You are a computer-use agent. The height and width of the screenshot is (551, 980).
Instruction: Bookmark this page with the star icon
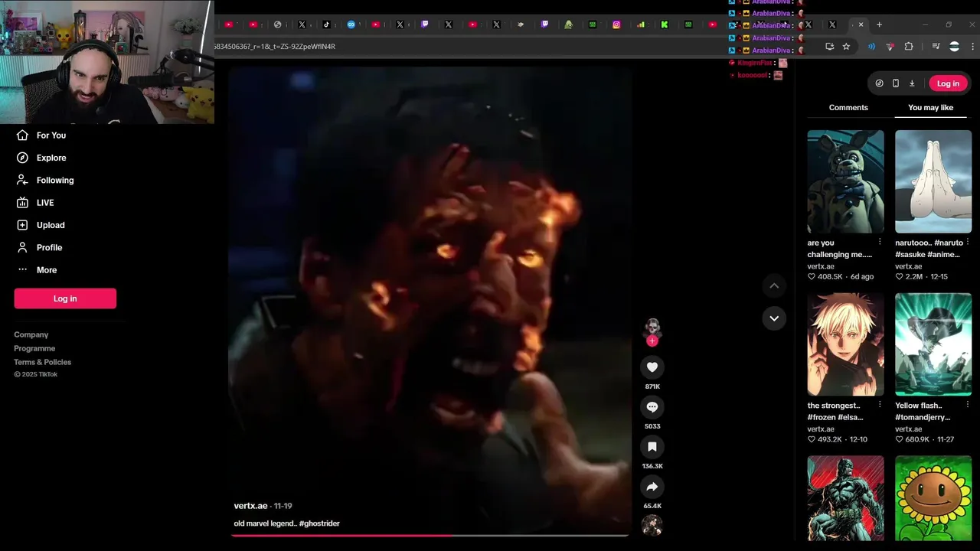coord(846,47)
